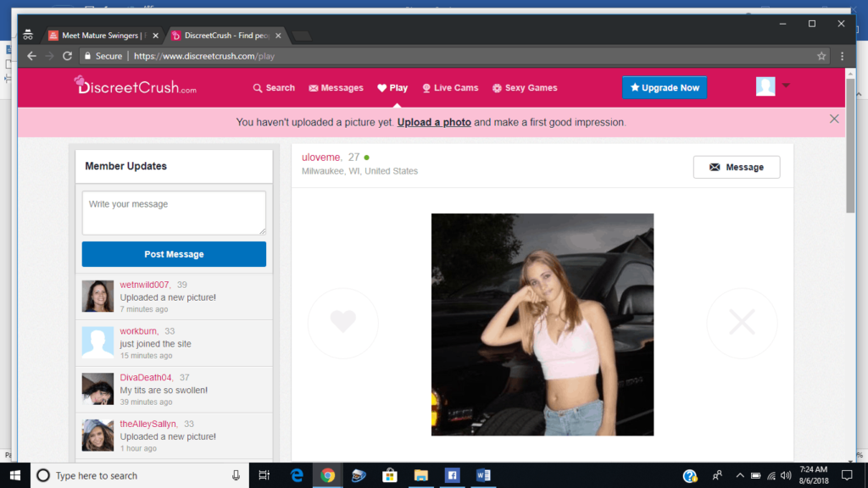Image resolution: width=868 pixels, height=488 pixels.
Task: Click the Type here to search box
Action: [x=138, y=475]
